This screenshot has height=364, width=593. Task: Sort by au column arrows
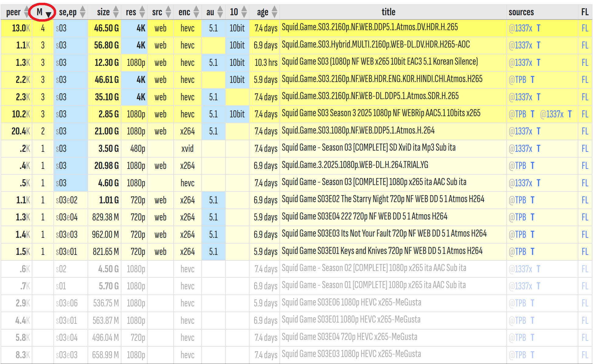(x=220, y=12)
